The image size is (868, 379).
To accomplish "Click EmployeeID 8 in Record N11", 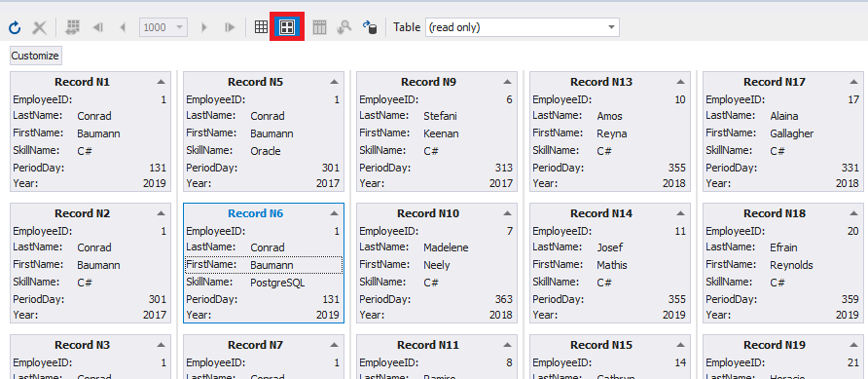I will [510, 362].
